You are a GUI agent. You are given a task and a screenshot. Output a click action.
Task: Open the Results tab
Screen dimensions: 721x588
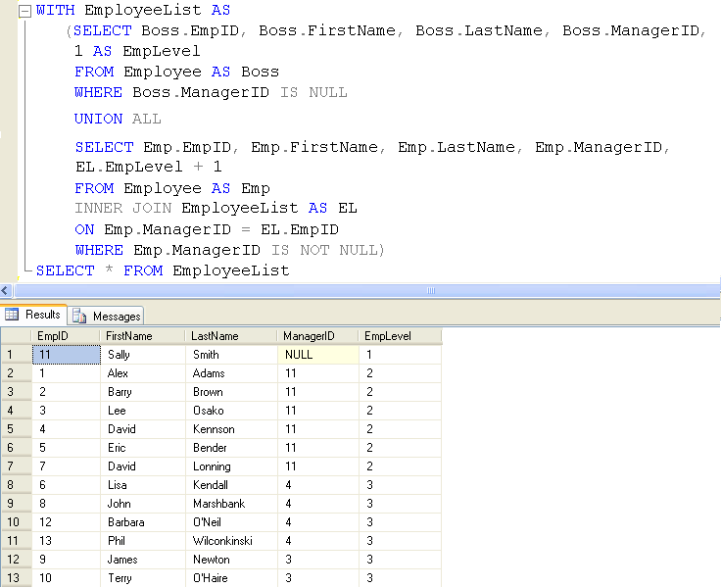pyautogui.click(x=33, y=315)
